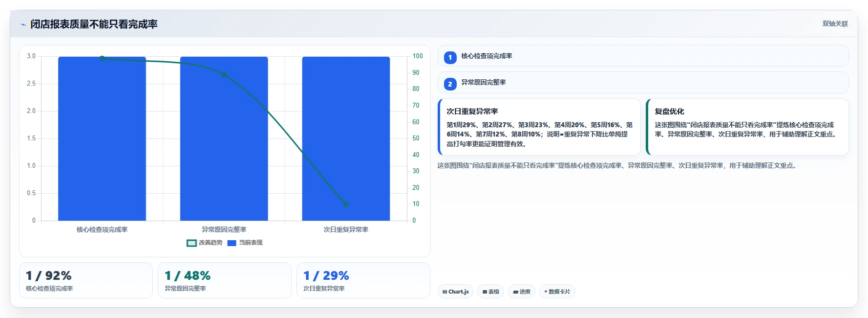This screenshot has width=868, height=318.
Task: Click the x-axis label 异常原因完整率
Action: tap(224, 229)
